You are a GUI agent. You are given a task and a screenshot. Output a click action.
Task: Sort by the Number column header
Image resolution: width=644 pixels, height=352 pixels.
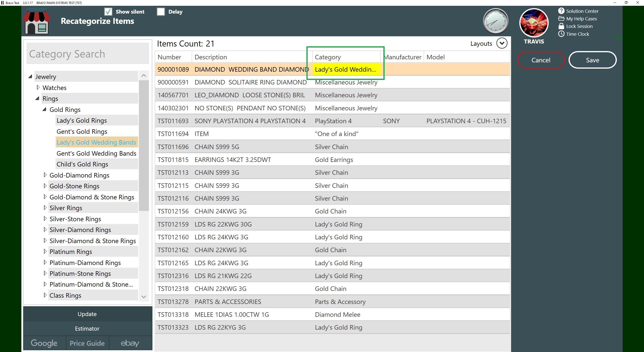(x=173, y=57)
